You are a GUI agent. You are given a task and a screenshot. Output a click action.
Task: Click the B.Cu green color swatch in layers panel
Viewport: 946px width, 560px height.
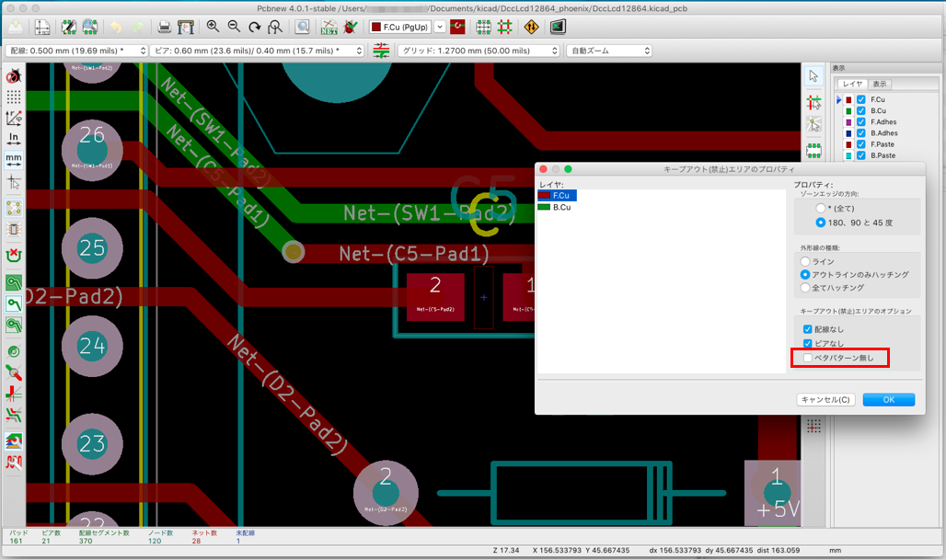click(x=848, y=111)
